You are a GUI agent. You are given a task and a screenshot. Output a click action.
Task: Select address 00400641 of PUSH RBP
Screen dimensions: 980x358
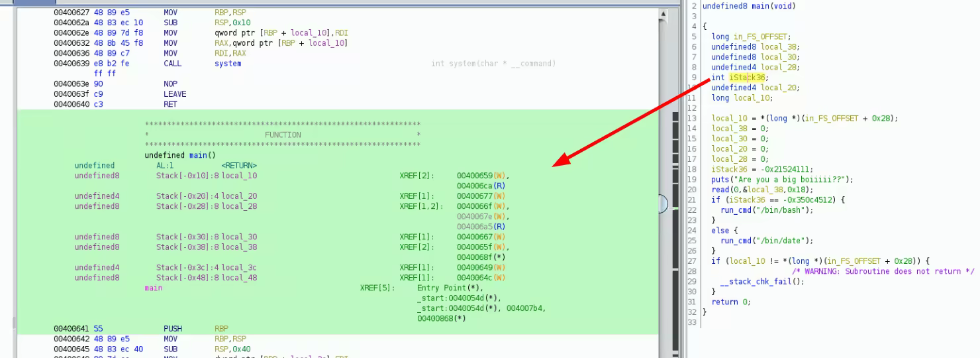(x=72, y=329)
